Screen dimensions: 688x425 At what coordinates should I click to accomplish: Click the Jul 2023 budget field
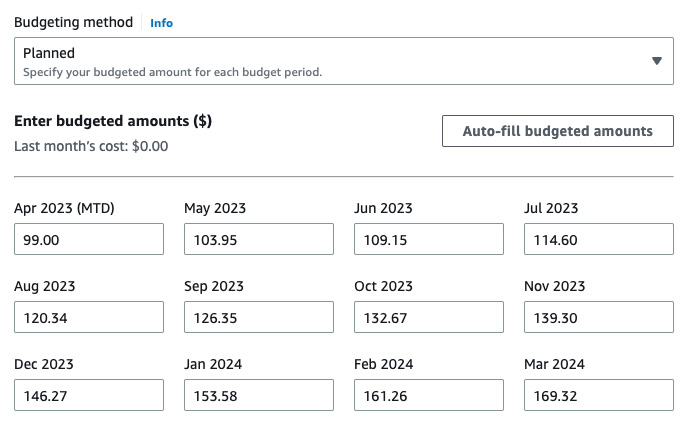(598, 239)
